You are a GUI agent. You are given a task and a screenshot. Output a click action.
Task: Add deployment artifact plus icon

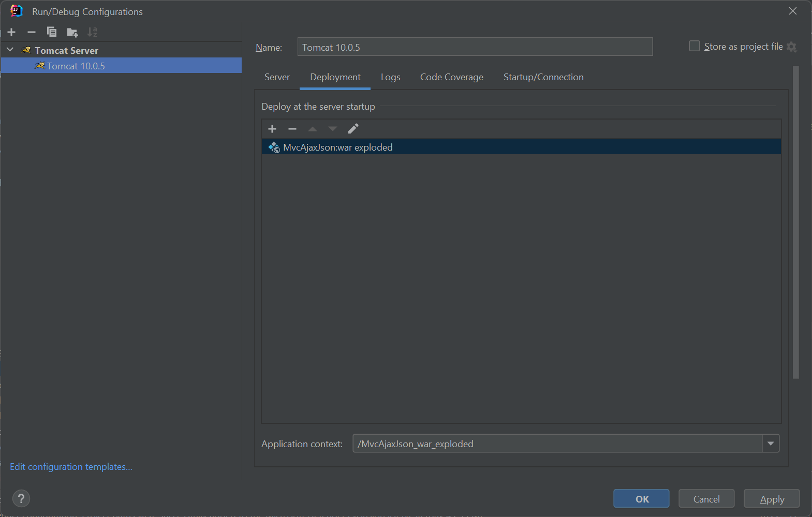tap(272, 129)
